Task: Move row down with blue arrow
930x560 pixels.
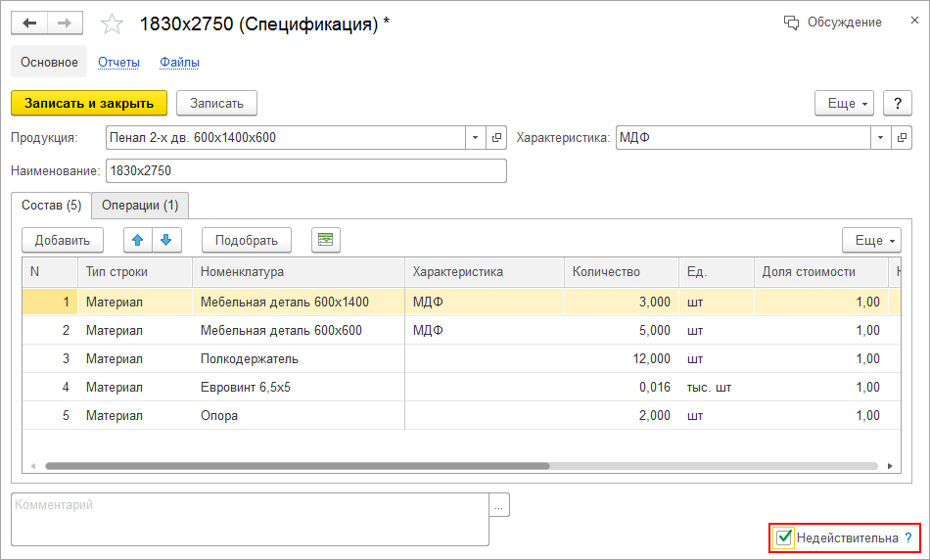Action: (x=166, y=240)
